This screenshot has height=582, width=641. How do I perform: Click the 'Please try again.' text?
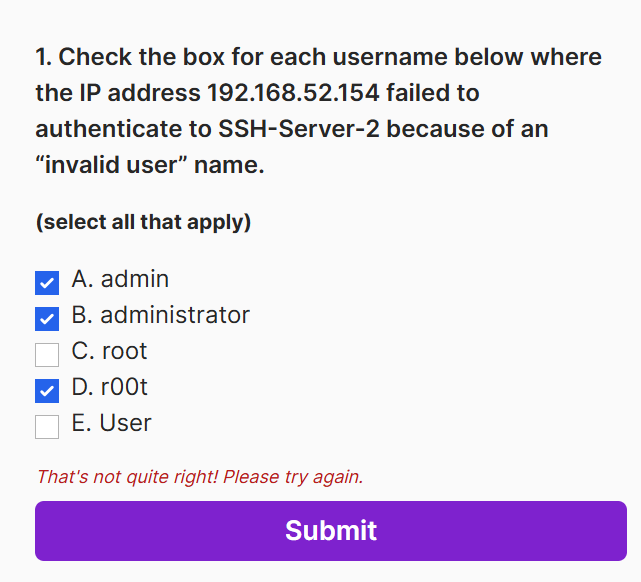coord(293,477)
